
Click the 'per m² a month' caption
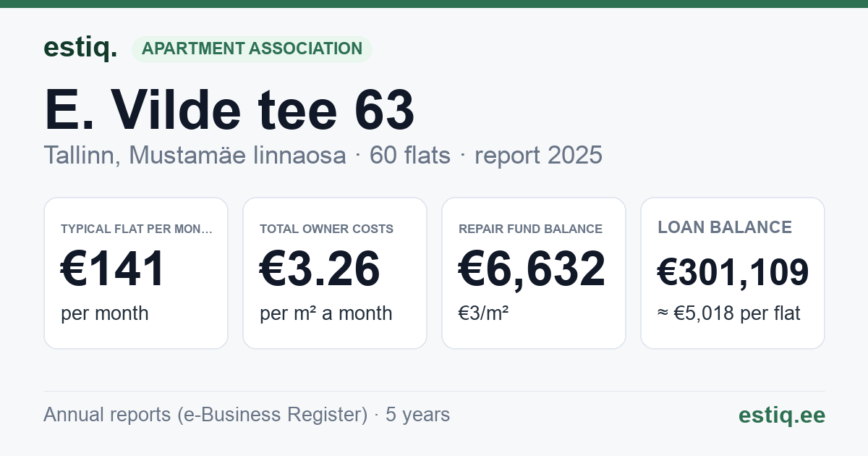click(x=325, y=313)
